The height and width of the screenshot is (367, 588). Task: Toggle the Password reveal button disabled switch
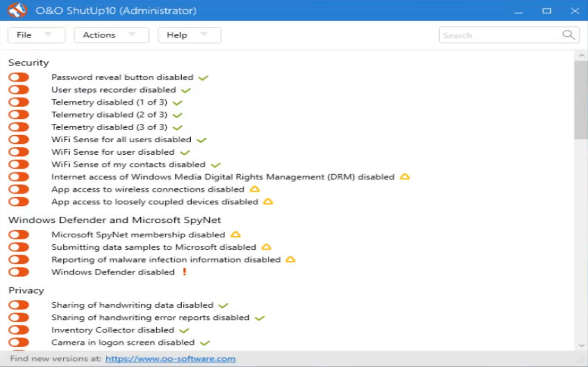19,77
